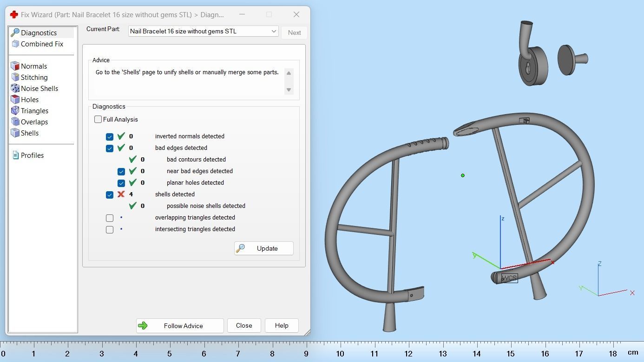Click the Normals label
This screenshot has width=644, height=362.
pyautogui.click(x=34, y=66)
